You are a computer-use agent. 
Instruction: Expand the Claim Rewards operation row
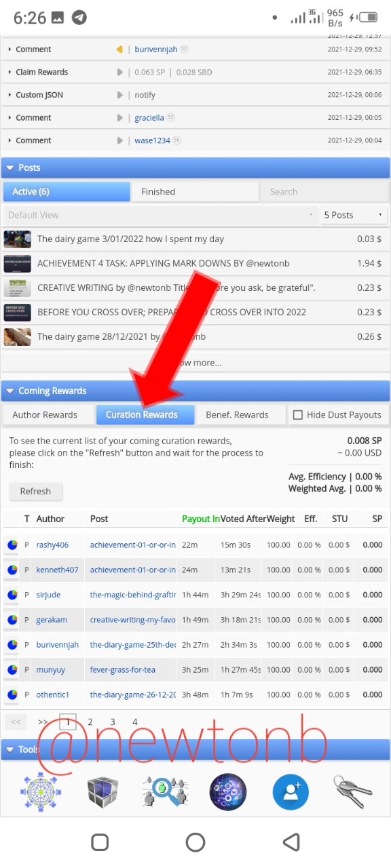pos(195,72)
